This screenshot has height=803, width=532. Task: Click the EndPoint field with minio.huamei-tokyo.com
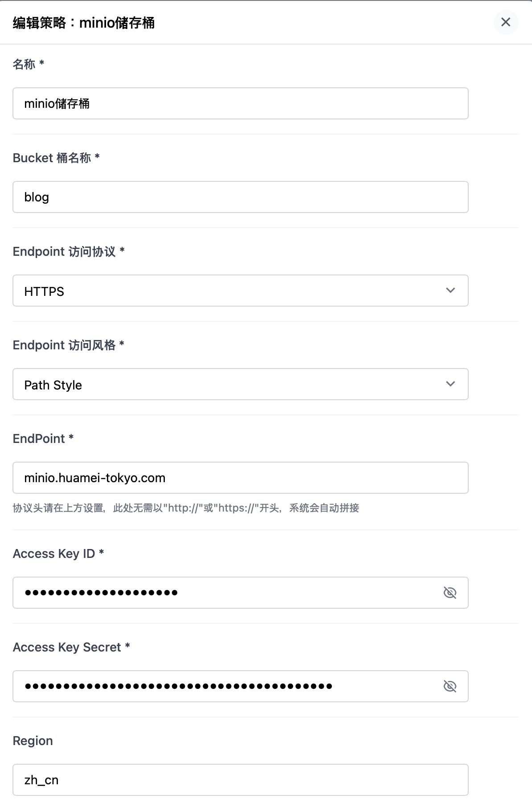click(x=241, y=478)
